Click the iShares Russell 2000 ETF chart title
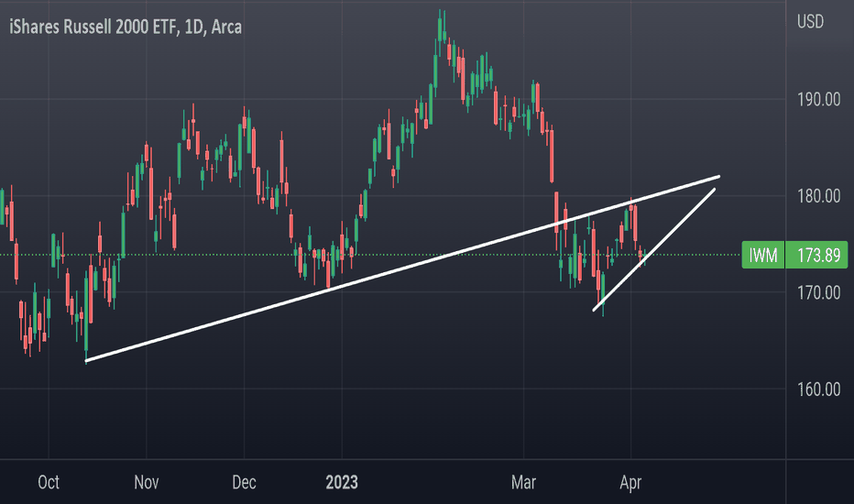This screenshot has width=854, height=504. coord(126,27)
